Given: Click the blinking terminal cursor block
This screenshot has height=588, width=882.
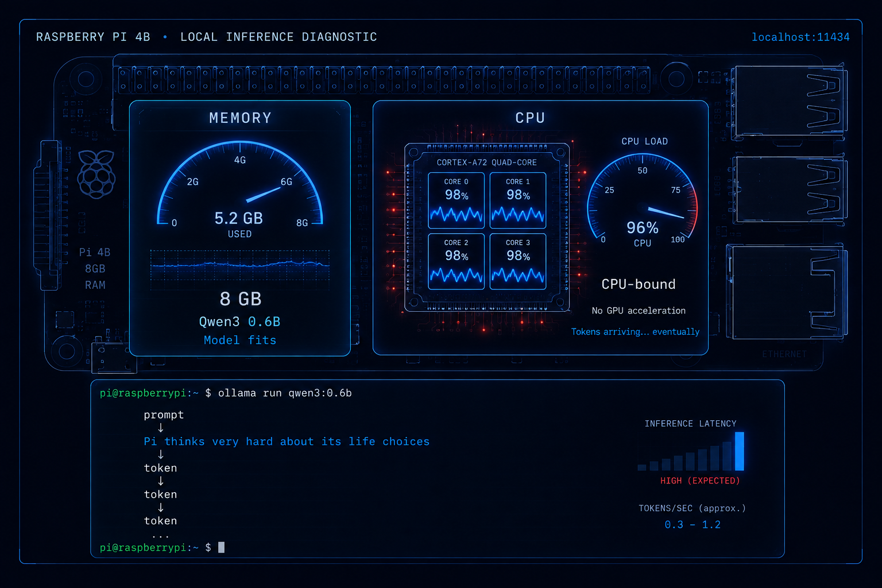Looking at the screenshot, I should click(x=222, y=547).
